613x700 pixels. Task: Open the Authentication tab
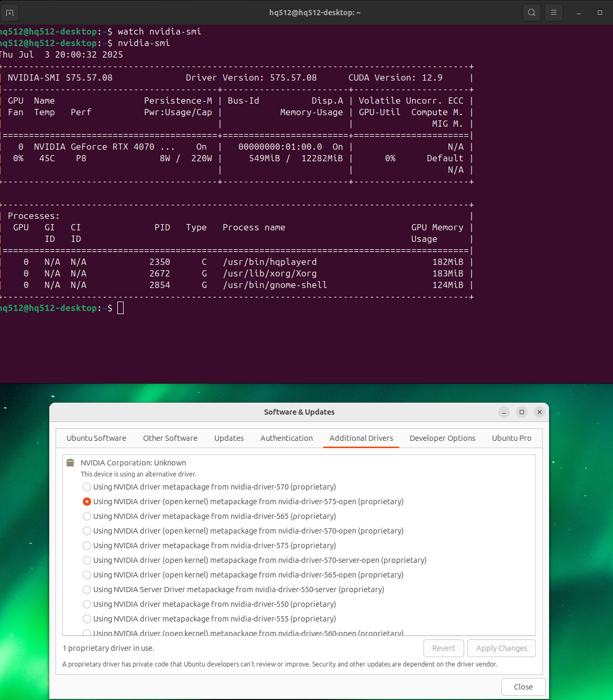point(287,438)
